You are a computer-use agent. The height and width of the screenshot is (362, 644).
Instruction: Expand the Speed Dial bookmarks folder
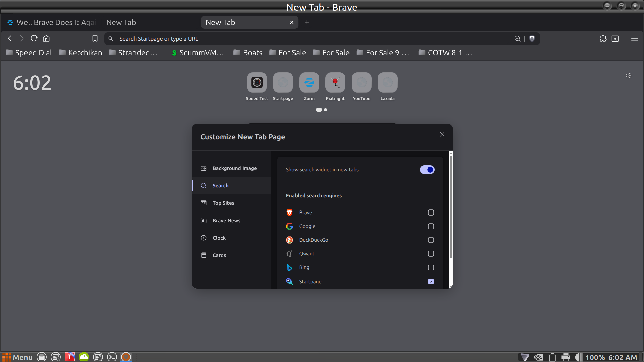pos(29,53)
